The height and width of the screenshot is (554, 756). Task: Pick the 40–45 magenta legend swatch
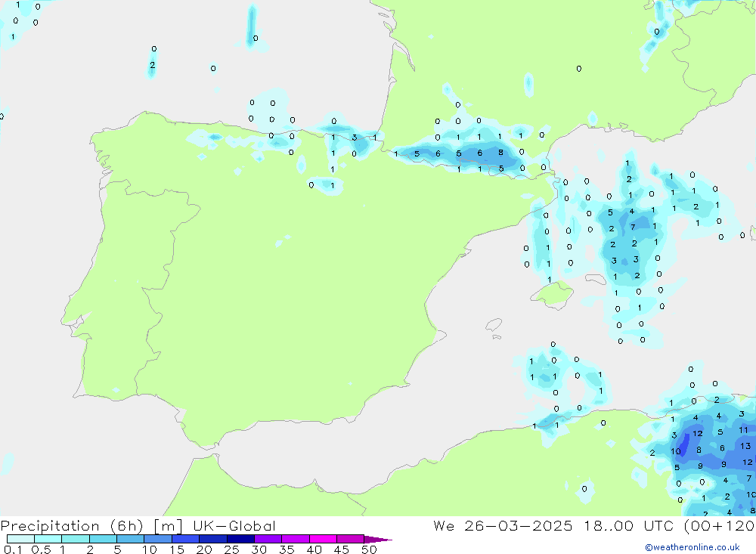coord(323,539)
